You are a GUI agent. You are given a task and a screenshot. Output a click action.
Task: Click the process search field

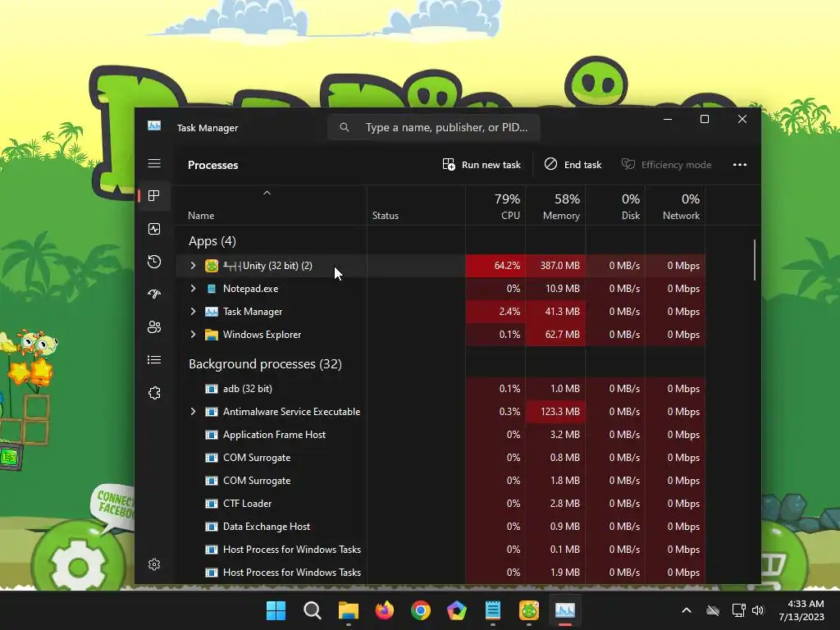click(x=433, y=127)
